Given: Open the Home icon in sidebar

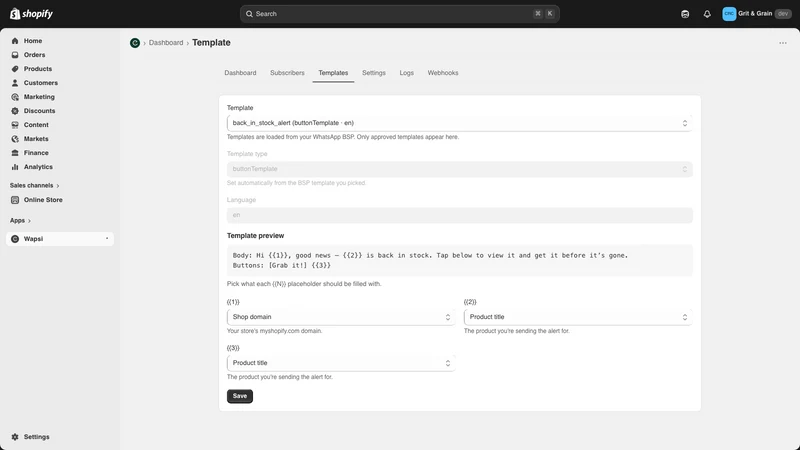Looking at the screenshot, I should pyautogui.click(x=15, y=41).
